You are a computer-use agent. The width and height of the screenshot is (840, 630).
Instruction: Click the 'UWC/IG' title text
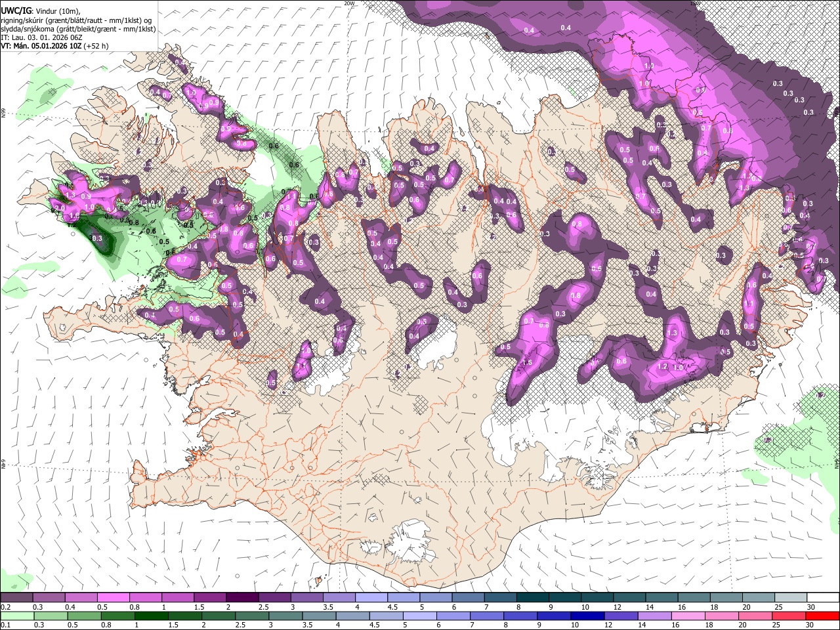pos(16,10)
